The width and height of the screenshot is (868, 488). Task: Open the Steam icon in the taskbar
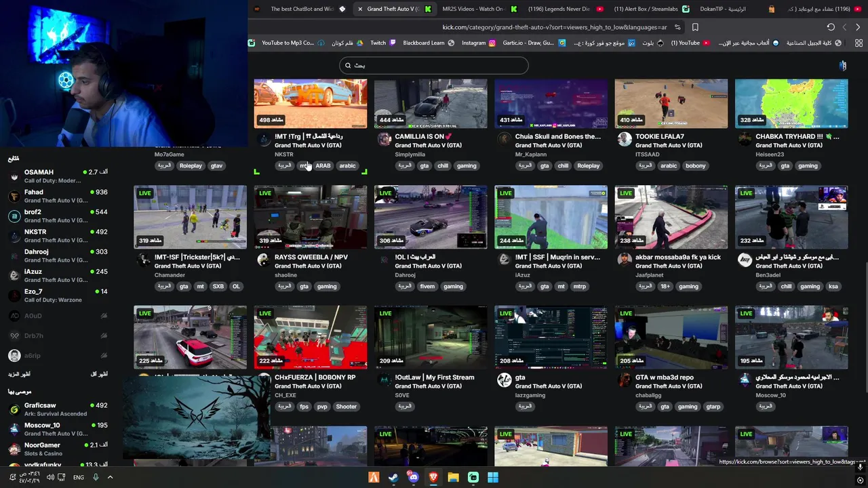[393, 477]
